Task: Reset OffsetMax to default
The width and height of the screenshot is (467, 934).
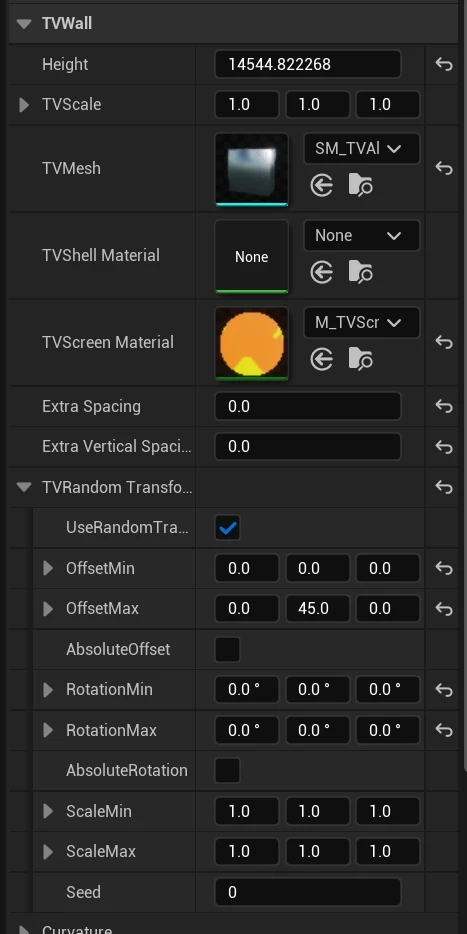Action: [444, 609]
